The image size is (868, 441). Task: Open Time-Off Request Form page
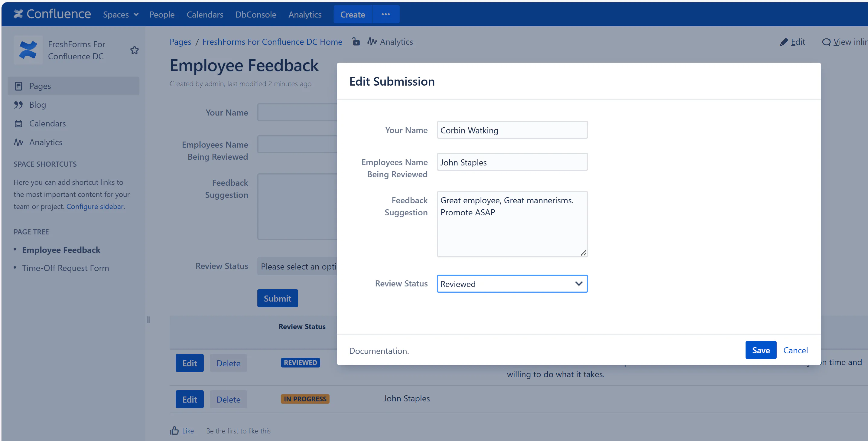click(65, 268)
